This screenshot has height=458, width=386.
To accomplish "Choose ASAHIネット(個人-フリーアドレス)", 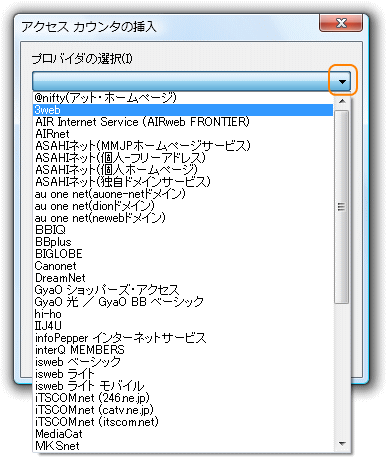I will [183, 158].
